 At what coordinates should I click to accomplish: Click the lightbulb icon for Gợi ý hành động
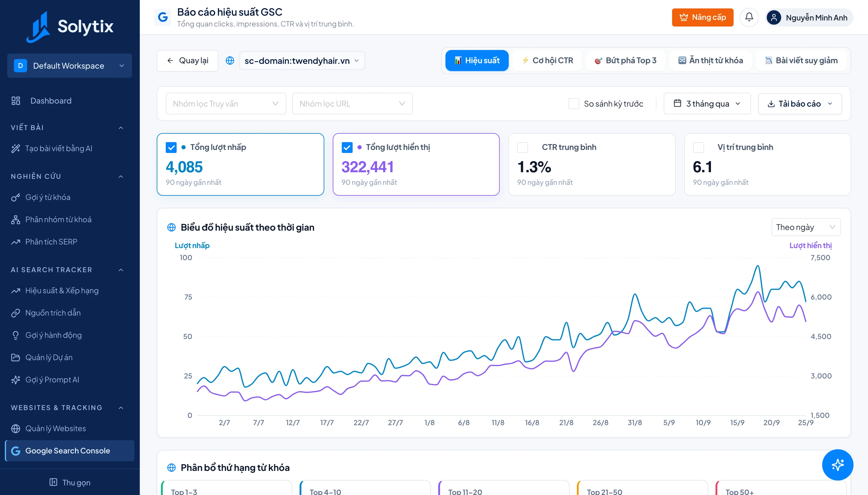pyautogui.click(x=16, y=335)
